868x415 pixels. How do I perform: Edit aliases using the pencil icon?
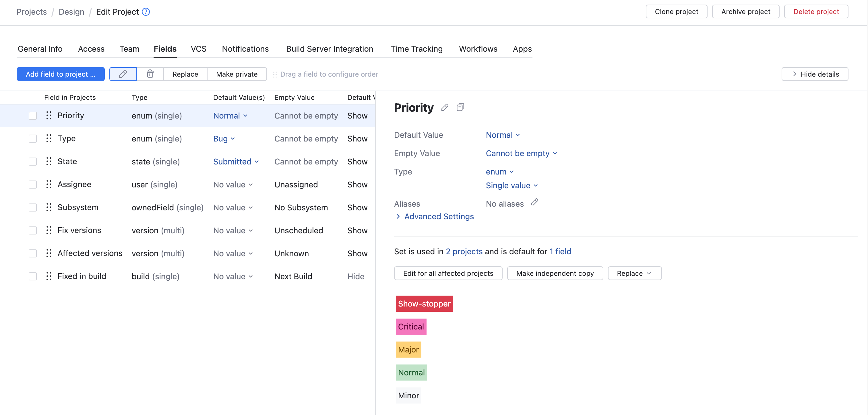pyautogui.click(x=535, y=202)
